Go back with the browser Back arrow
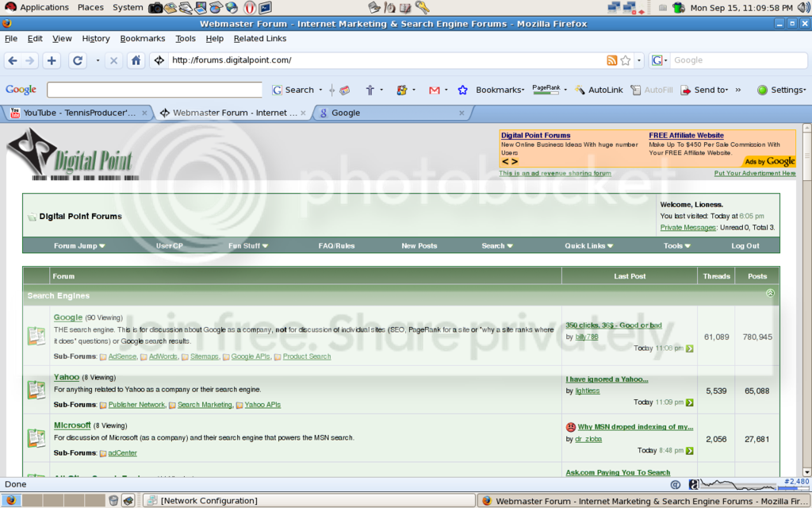 [x=13, y=60]
